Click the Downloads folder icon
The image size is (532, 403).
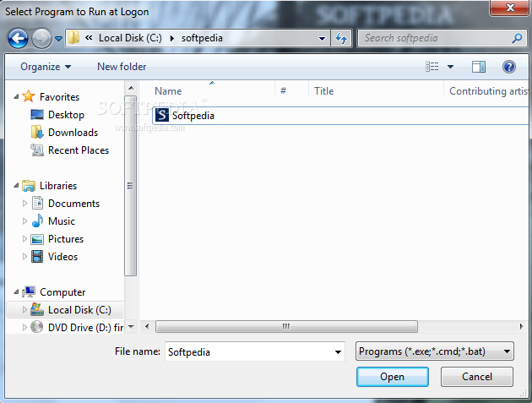(37, 132)
